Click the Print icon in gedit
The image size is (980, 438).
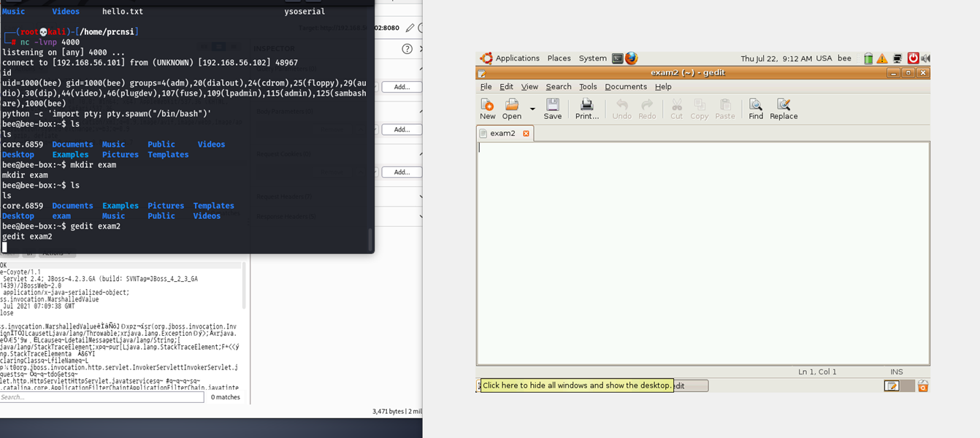coord(586,109)
